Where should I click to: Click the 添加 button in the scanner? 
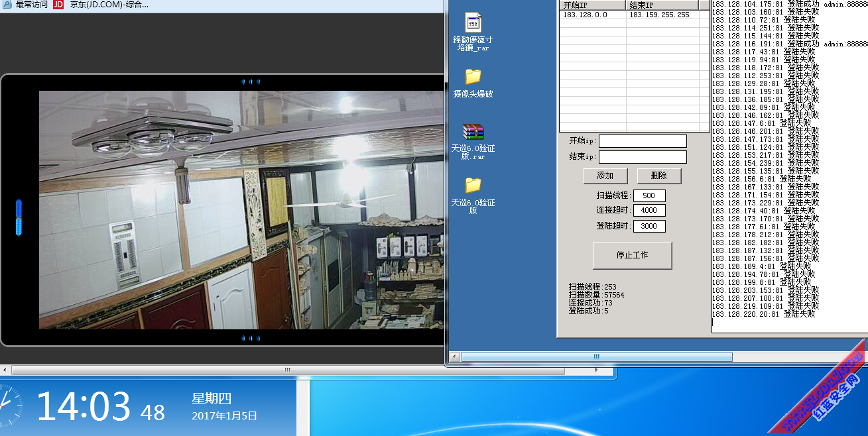click(x=605, y=176)
